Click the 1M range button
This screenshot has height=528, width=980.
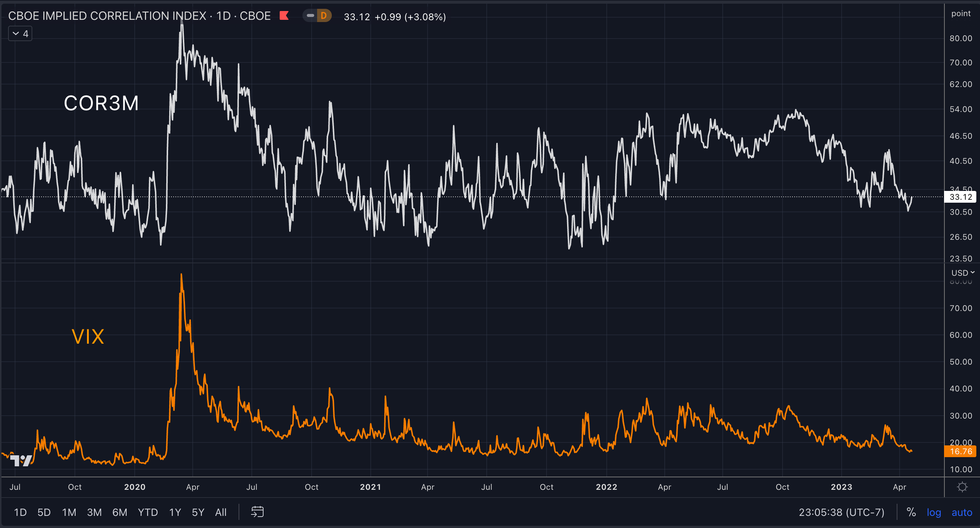(69, 512)
